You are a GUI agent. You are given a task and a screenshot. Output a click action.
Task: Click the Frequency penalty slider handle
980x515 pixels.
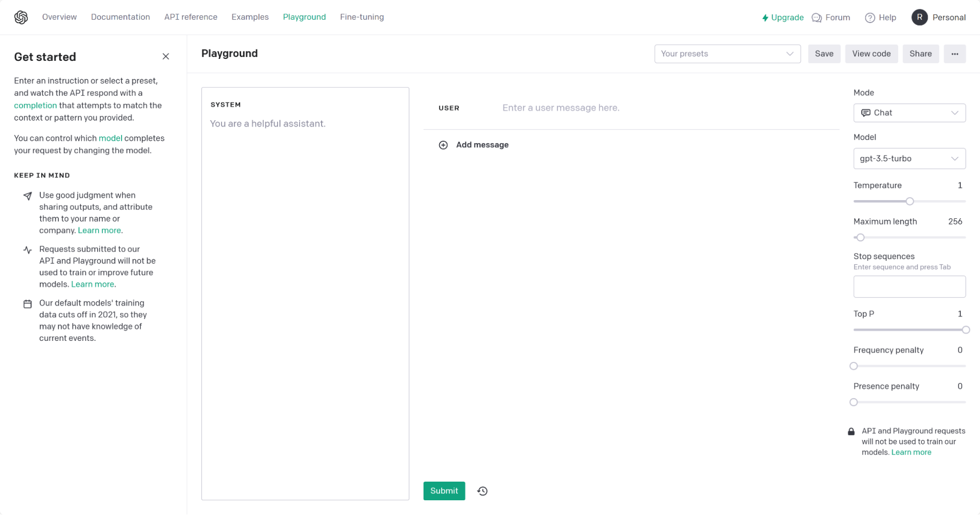(x=854, y=366)
